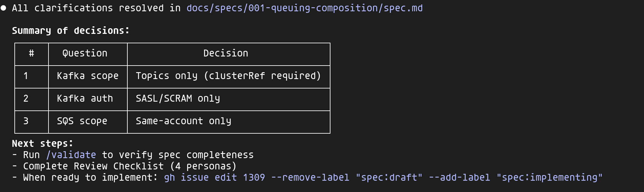Screen dimensions: 644x192
Task: Click row number 1 in table
Action: point(26,76)
